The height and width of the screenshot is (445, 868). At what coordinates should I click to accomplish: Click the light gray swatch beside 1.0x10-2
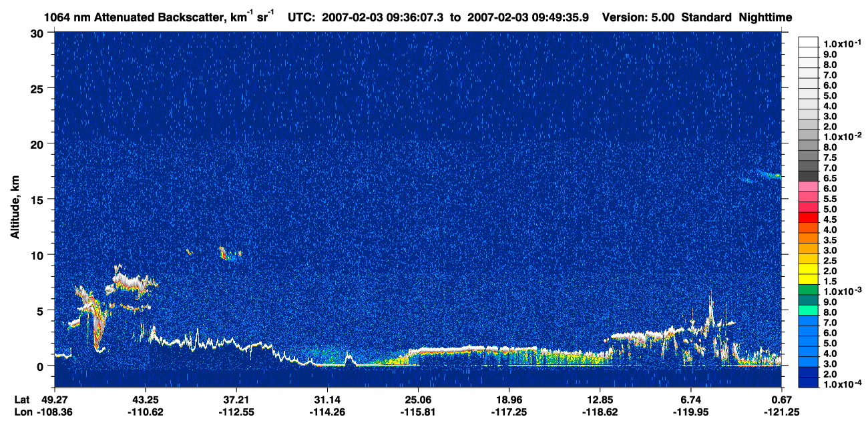808,135
